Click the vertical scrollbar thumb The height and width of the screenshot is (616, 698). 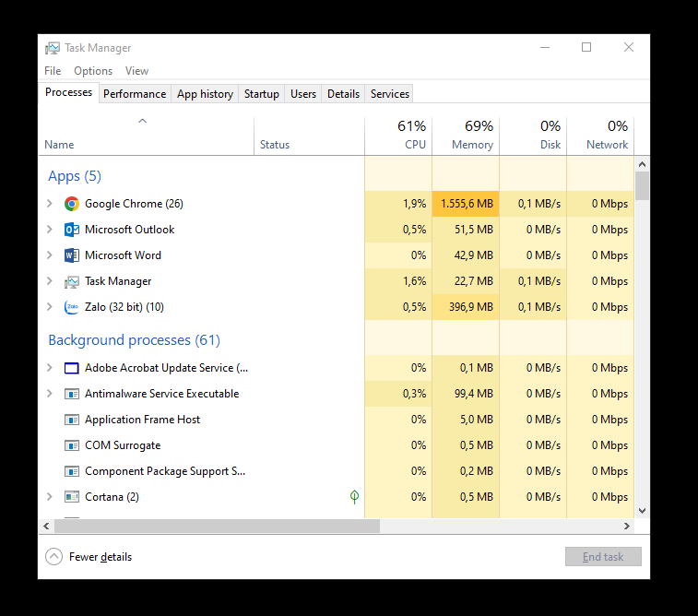(642, 185)
